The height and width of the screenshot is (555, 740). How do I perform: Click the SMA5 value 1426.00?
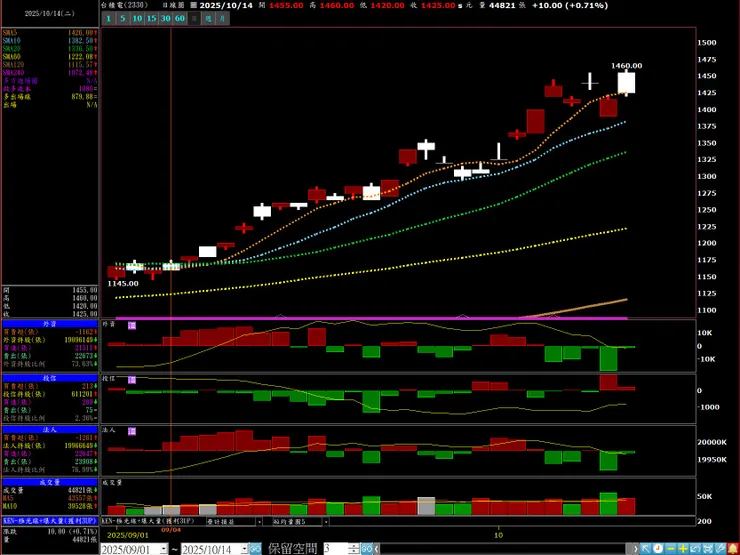(x=82, y=33)
